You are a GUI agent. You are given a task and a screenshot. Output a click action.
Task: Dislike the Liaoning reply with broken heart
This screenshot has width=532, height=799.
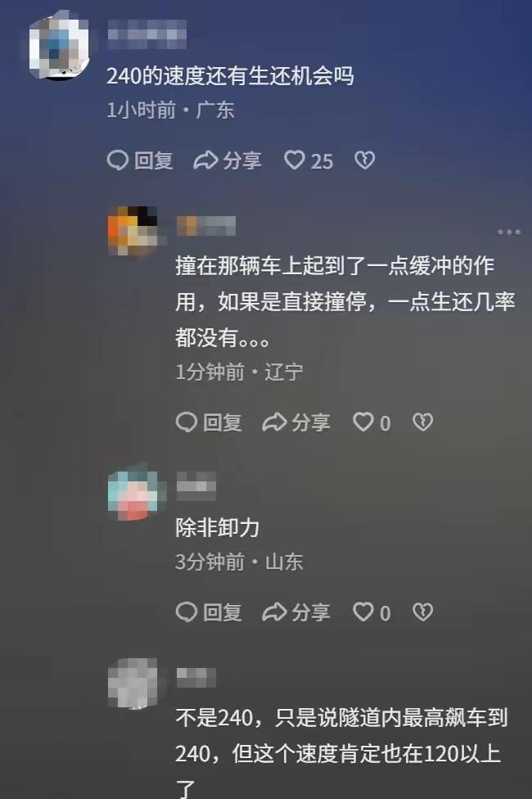pos(423,422)
